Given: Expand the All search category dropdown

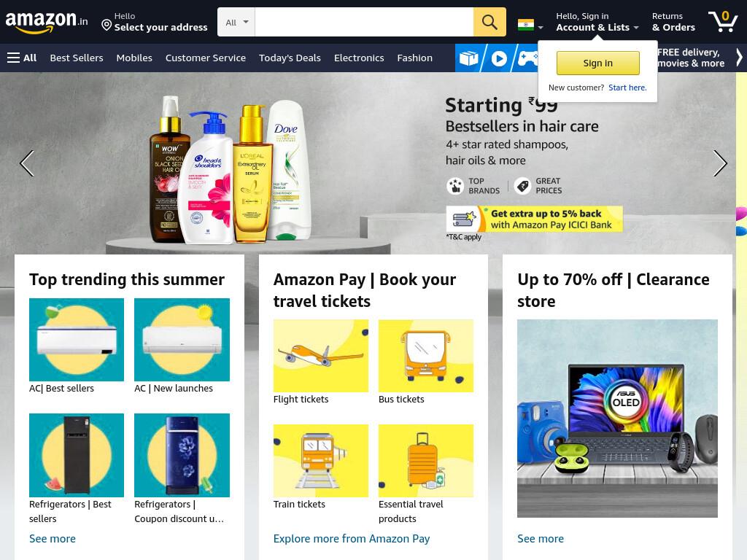Looking at the screenshot, I should pyautogui.click(x=236, y=22).
